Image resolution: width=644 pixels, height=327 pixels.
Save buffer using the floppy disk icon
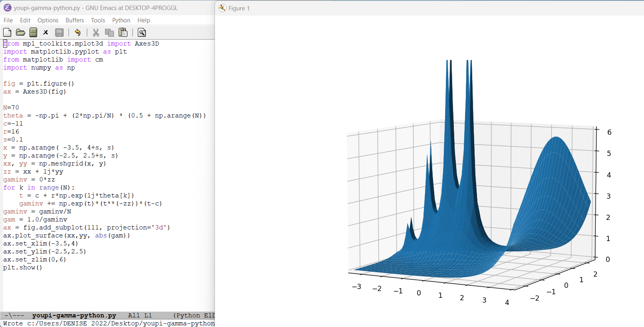59,32
